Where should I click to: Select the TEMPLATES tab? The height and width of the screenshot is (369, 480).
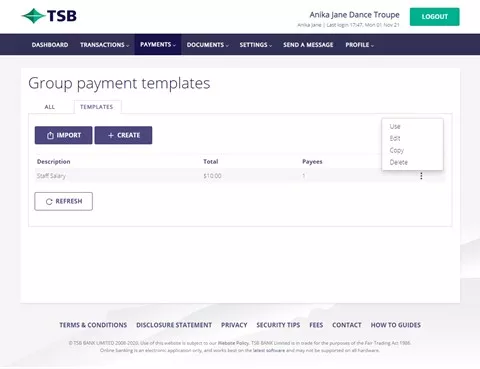tap(97, 107)
